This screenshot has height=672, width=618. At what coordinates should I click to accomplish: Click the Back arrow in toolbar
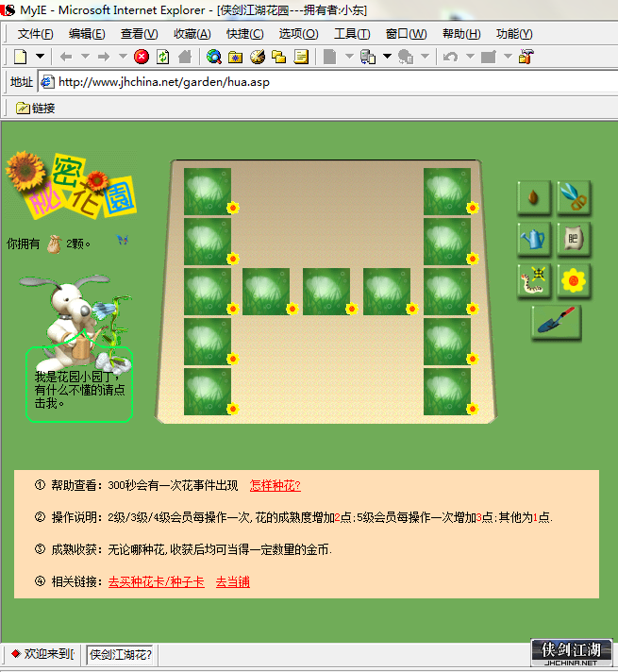pos(66,57)
